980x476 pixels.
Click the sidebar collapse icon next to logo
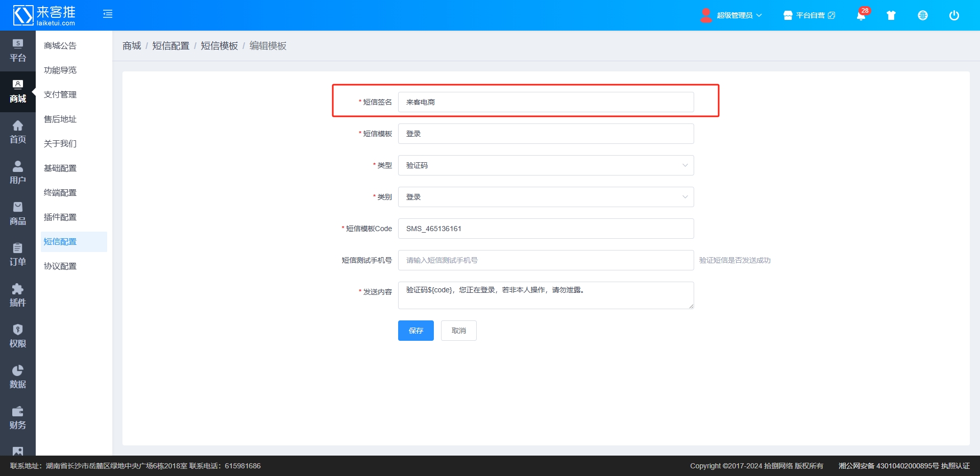pos(108,14)
